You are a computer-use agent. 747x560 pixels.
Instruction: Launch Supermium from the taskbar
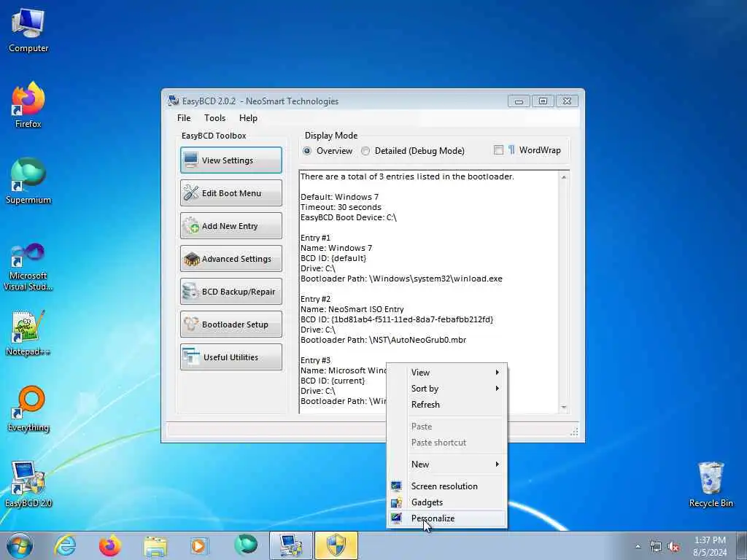click(245, 545)
